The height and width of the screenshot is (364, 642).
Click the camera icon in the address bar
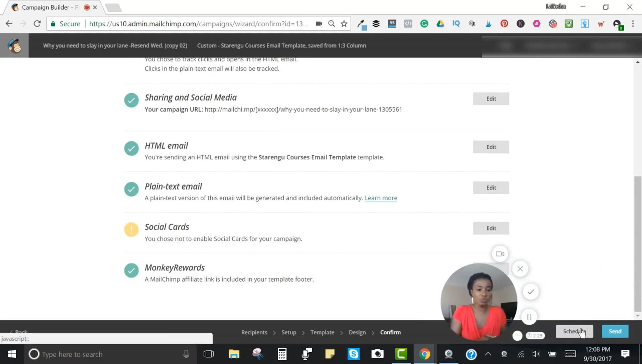[319, 24]
